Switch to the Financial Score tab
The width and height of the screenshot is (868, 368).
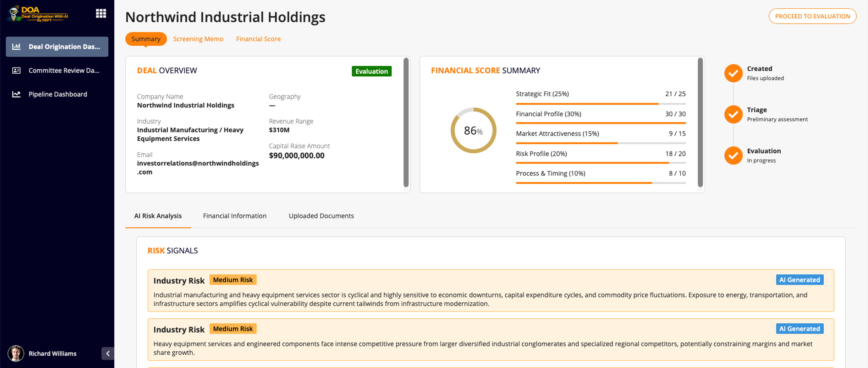(x=258, y=39)
